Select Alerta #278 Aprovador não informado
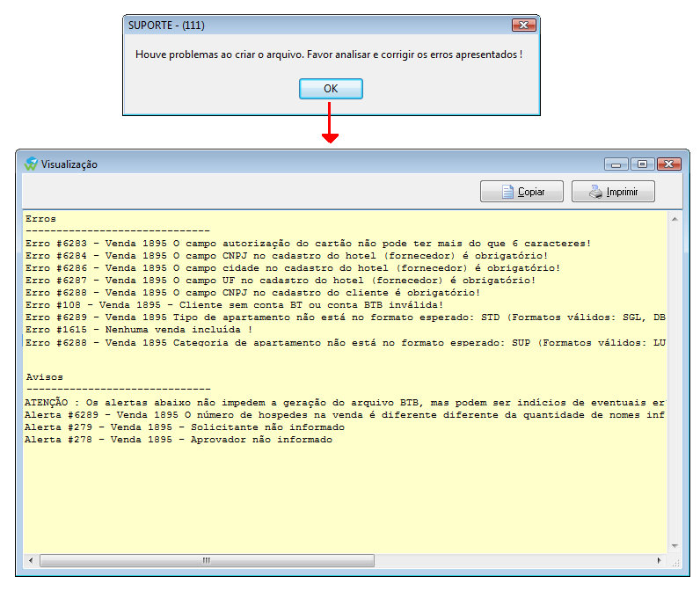The width and height of the screenshot is (700, 591). point(179,440)
